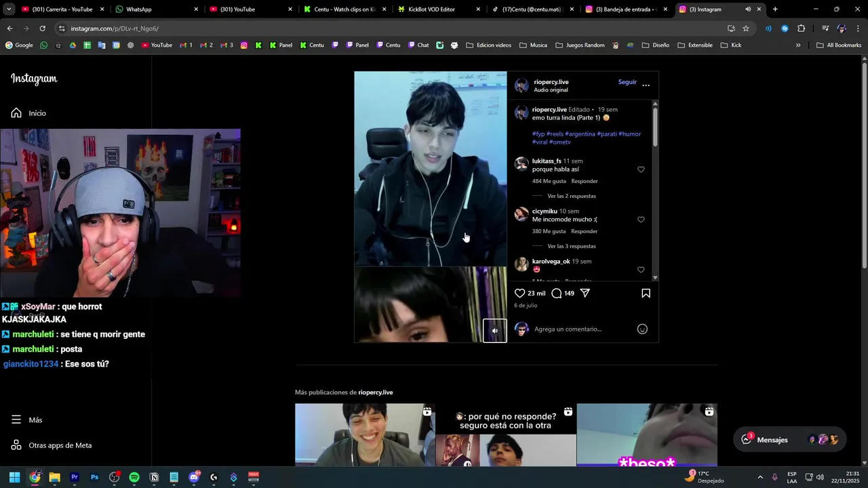This screenshot has width=868, height=488.
Task: Like karolvega_ok's comment
Action: click(641, 270)
